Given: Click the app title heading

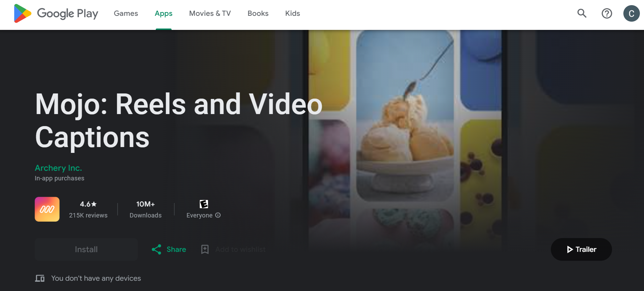Looking at the screenshot, I should 179,121.
